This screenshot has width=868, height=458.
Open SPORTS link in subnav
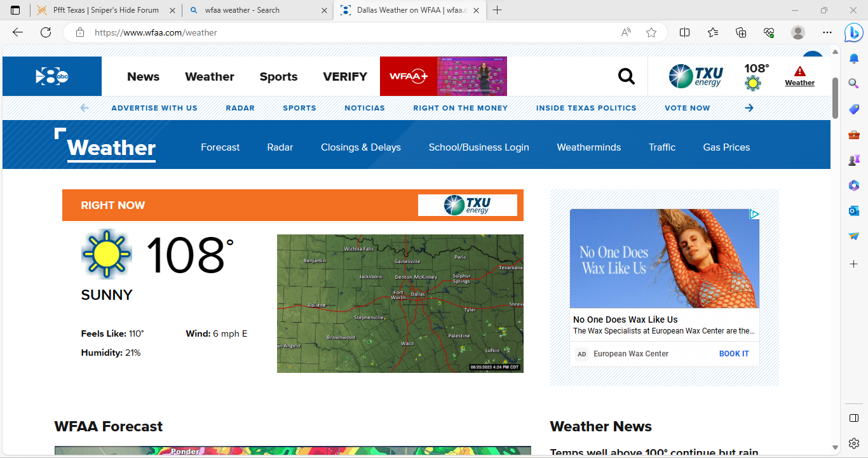click(299, 108)
